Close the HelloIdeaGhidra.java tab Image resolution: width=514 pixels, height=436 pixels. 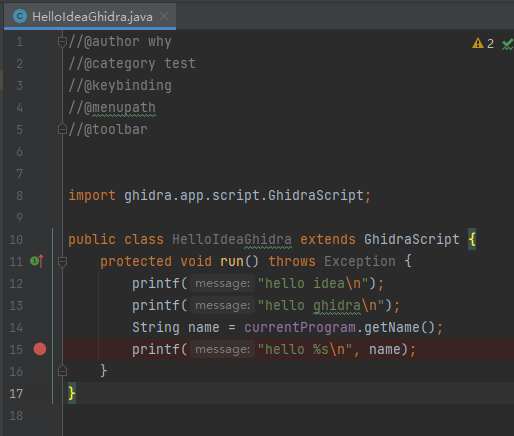tap(164, 16)
